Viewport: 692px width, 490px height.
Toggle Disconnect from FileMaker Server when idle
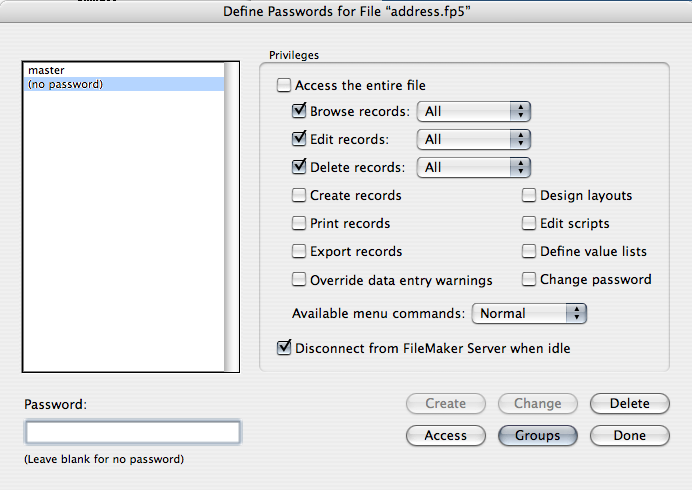point(285,348)
